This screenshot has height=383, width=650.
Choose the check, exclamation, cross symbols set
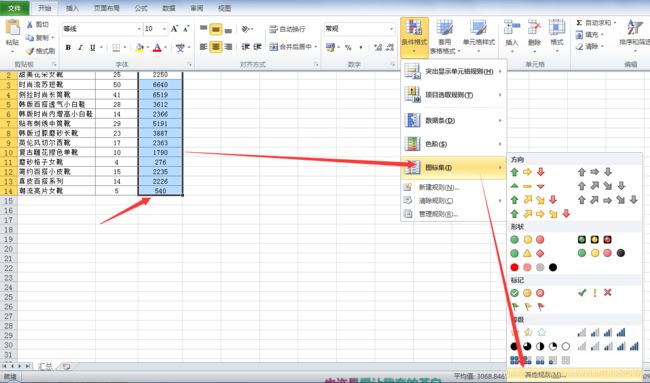tap(594, 293)
